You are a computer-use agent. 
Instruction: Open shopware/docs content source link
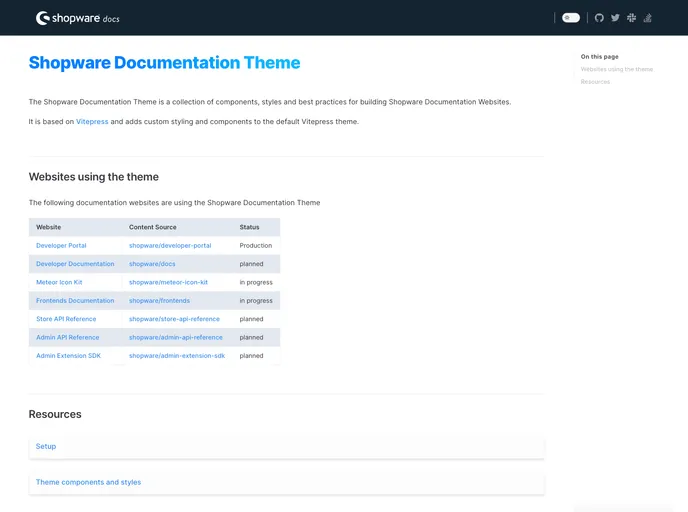tap(152, 264)
